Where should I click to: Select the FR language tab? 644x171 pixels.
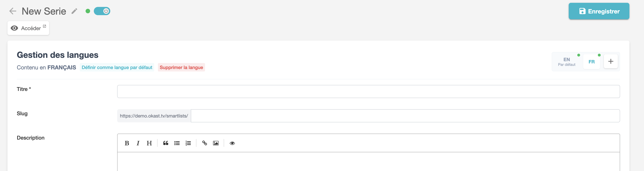pyautogui.click(x=591, y=62)
